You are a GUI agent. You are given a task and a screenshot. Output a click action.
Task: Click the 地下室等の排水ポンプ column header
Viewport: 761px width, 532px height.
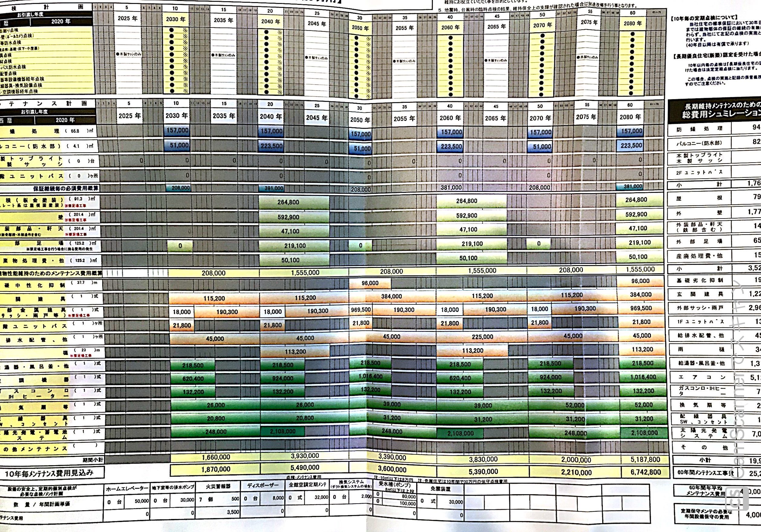pyautogui.click(x=172, y=488)
